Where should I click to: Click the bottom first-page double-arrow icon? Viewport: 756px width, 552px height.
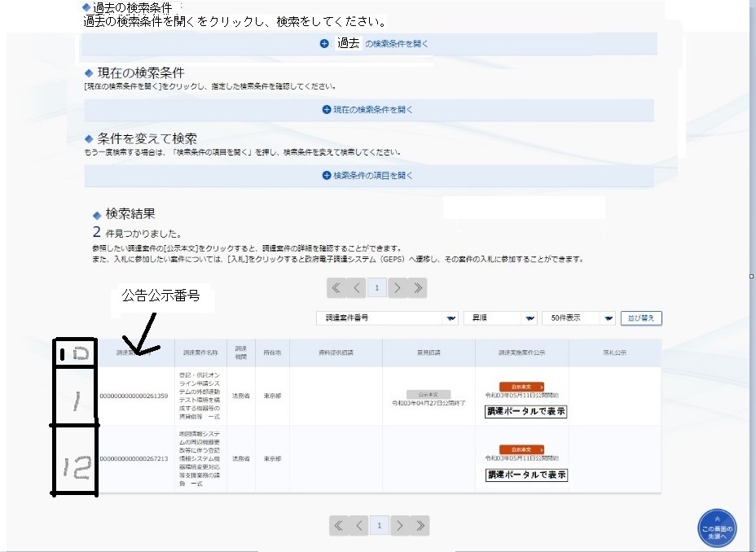pyautogui.click(x=339, y=526)
